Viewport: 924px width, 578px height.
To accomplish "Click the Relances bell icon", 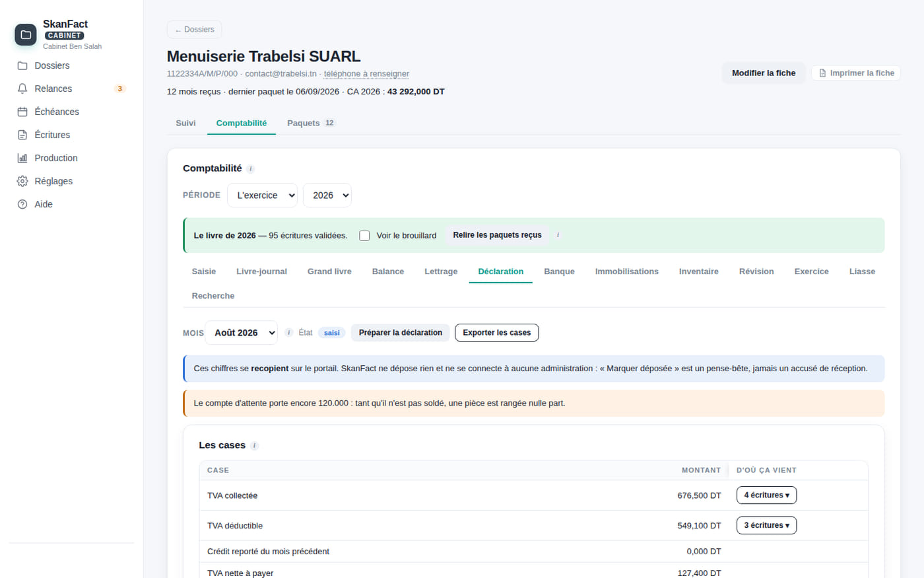I will (x=22, y=89).
